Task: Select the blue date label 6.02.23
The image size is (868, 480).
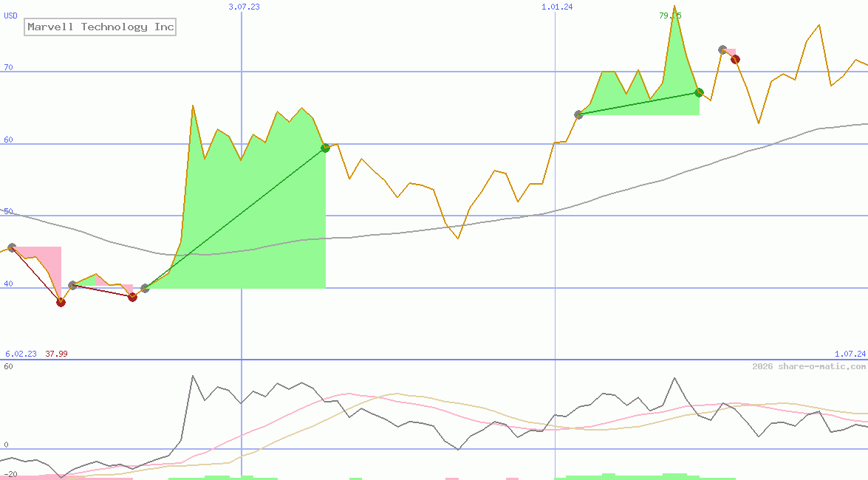Action: pos(20,354)
